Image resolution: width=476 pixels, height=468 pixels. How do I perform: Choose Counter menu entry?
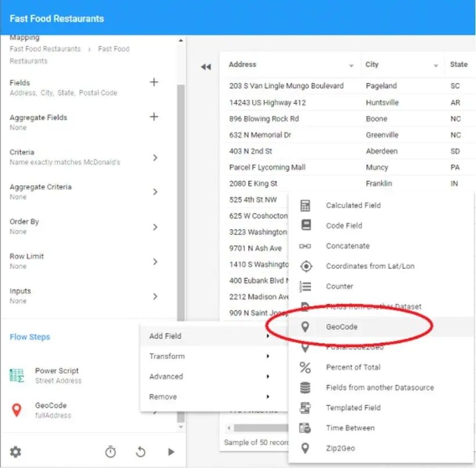381,286
